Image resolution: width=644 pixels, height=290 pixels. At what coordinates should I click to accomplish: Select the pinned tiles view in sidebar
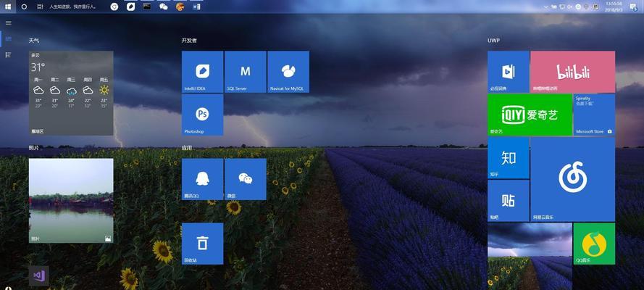[x=8, y=38]
